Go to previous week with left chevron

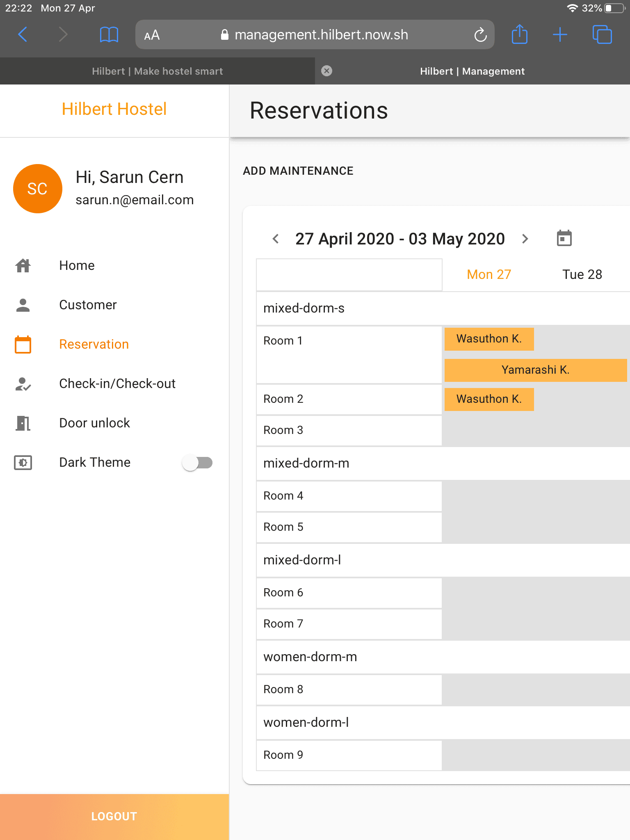[x=276, y=239]
